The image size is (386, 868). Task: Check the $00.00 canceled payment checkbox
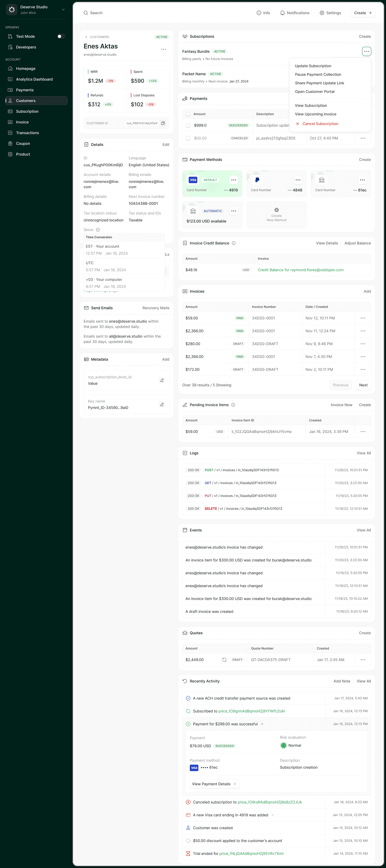point(188,138)
